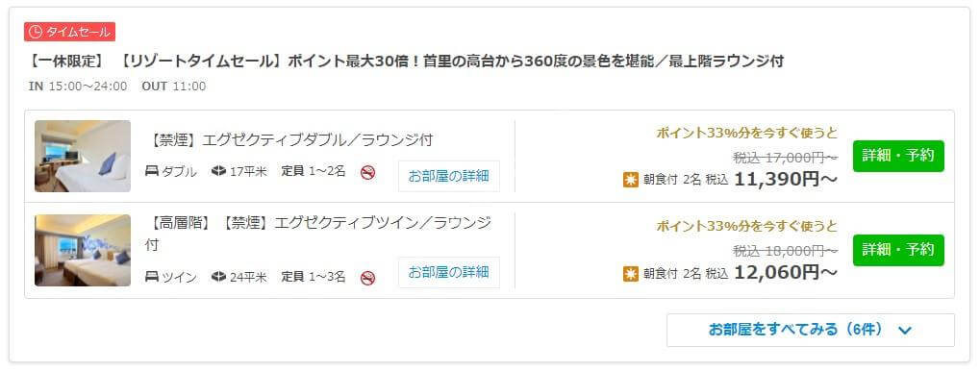
Task: Open the Executive Twin room photo
Action: (x=83, y=251)
